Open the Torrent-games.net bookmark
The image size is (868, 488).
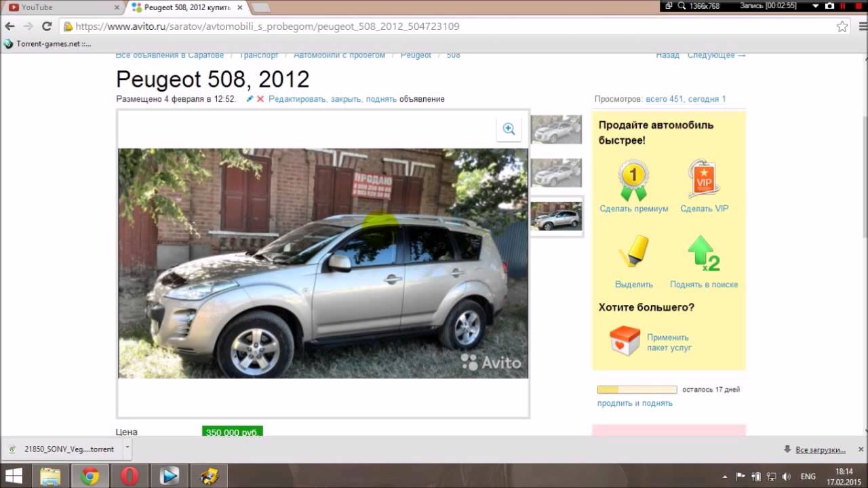point(47,43)
